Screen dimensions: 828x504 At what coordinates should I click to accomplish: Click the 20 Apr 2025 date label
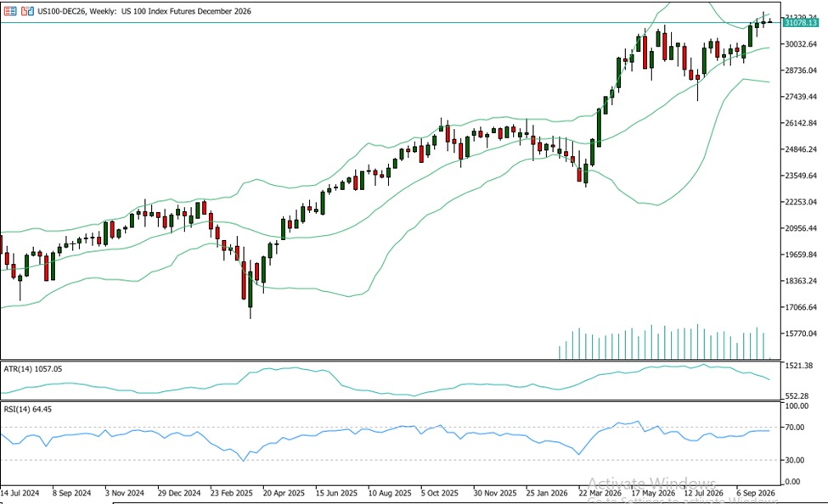coord(284,493)
